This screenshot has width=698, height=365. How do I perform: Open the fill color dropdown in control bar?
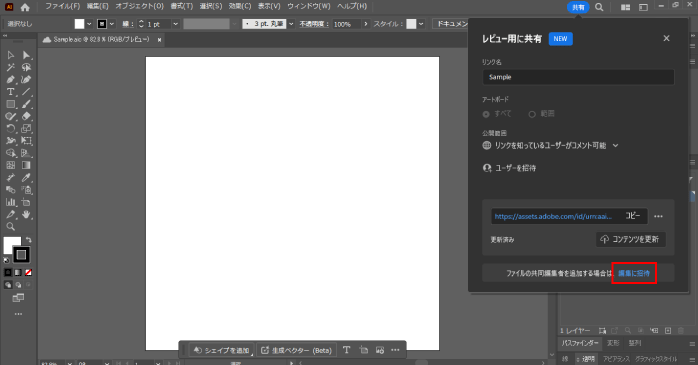(89, 24)
